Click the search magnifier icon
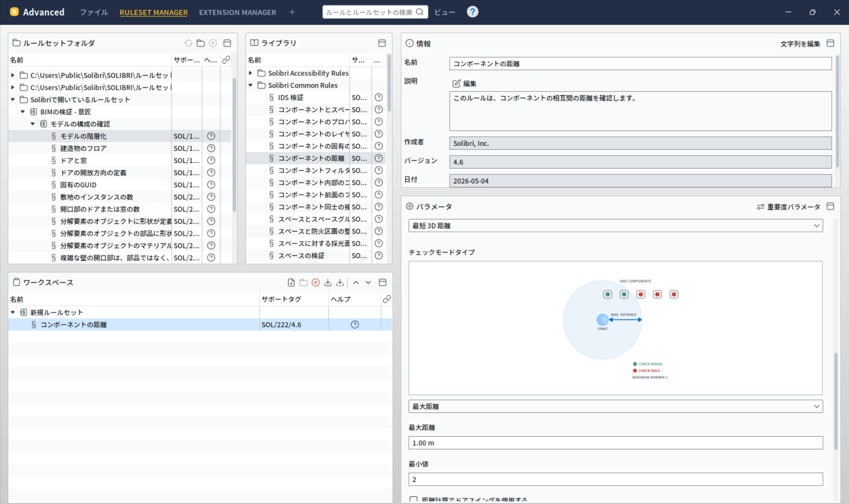This screenshot has width=849, height=504. [x=420, y=12]
